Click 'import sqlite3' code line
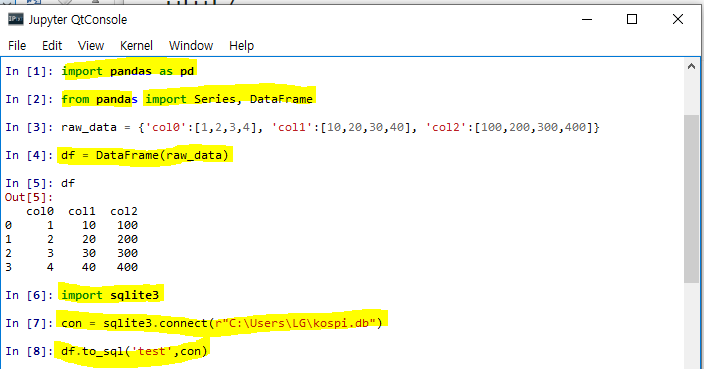The width and height of the screenshot is (704, 369). click(110, 295)
